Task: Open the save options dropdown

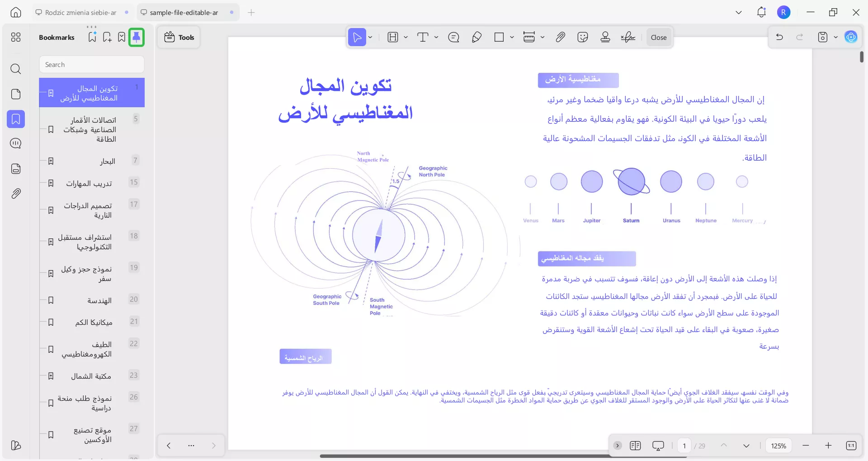Action: (835, 37)
